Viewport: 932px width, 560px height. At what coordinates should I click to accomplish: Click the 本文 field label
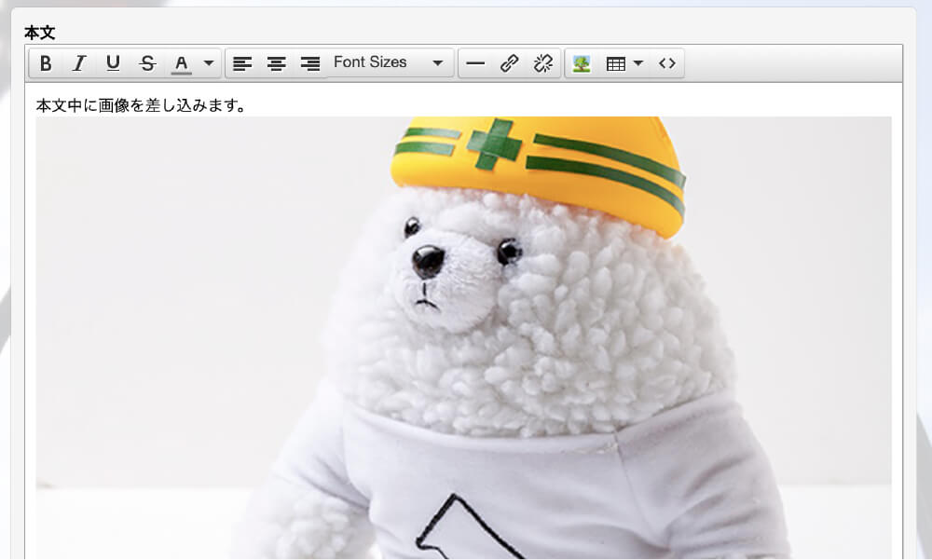[x=40, y=33]
